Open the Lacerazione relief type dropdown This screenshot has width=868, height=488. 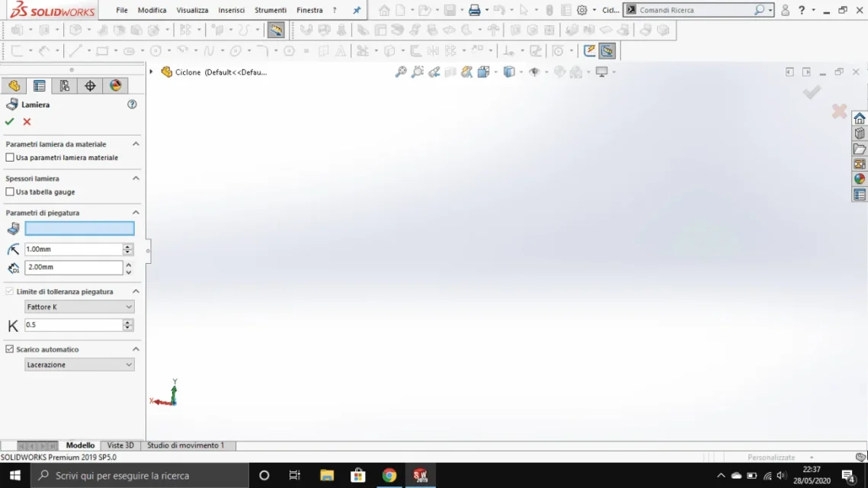tap(79, 364)
